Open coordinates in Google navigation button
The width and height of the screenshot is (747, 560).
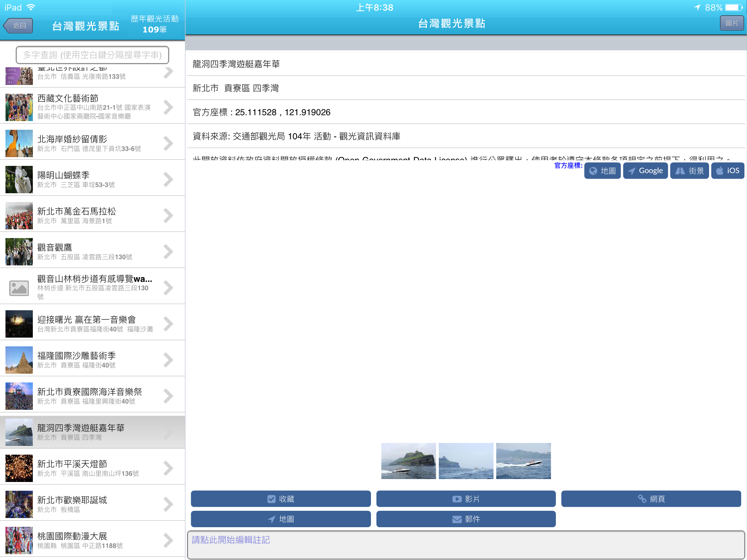pyautogui.click(x=645, y=171)
